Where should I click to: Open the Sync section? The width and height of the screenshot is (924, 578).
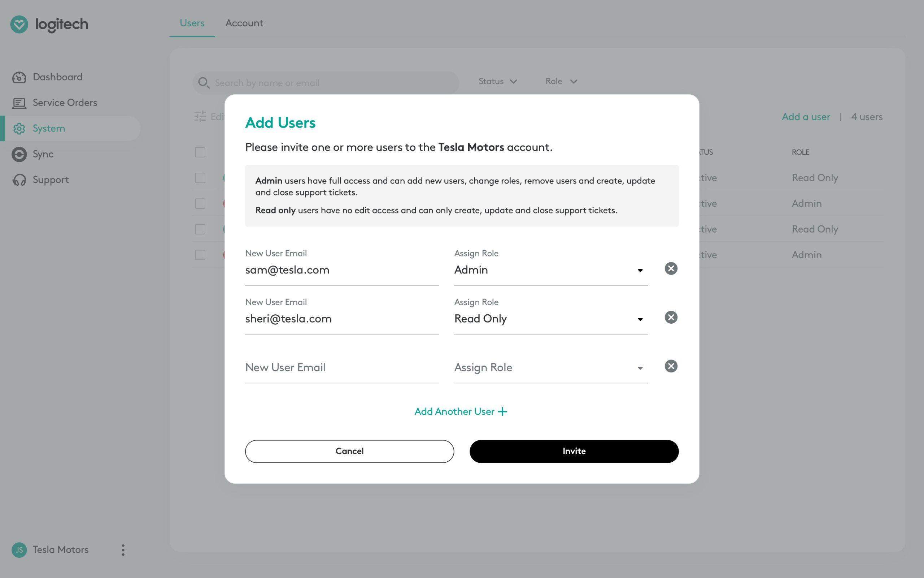[32, 154]
